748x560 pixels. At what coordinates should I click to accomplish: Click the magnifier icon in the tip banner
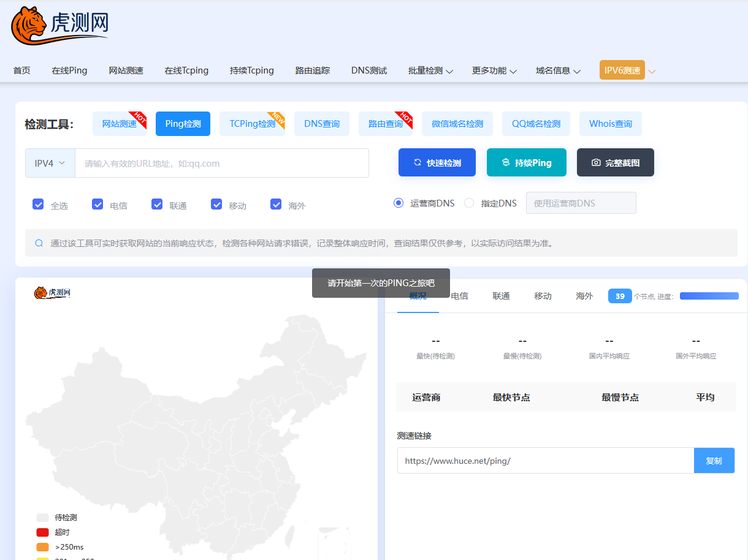click(x=39, y=243)
